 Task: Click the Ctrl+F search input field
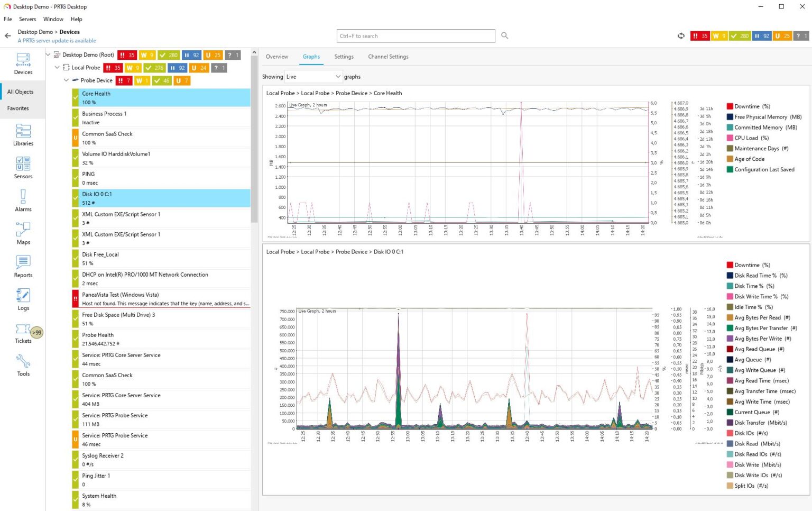coord(416,36)
